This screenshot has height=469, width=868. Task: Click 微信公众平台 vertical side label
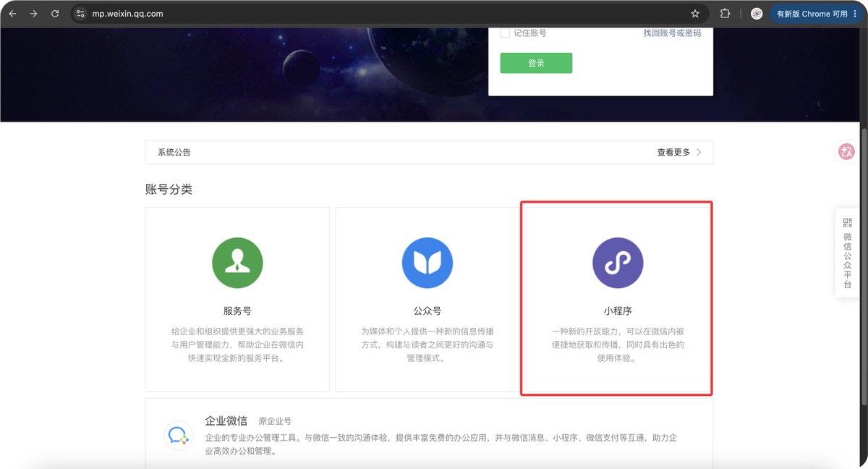point(848,261)
